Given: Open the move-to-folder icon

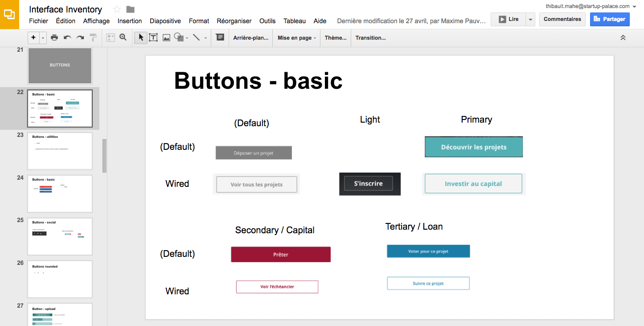Looking at the screenshot, I should 130,9.
